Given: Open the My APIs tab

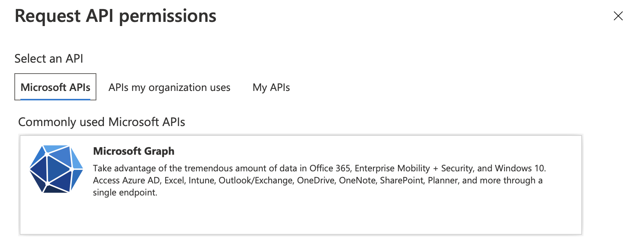Looking at the screenshot, I should (271, 87).
